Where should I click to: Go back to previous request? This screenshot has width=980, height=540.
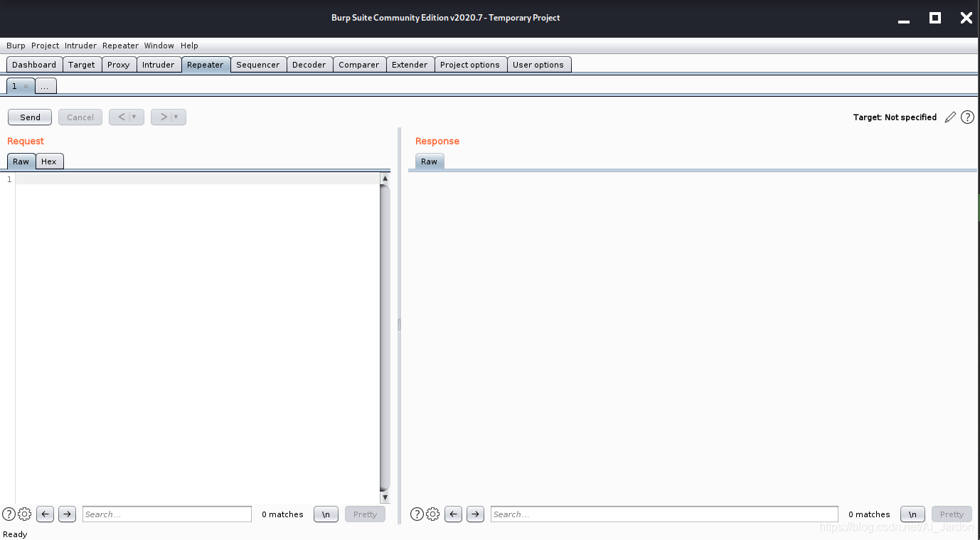(121, 117)
